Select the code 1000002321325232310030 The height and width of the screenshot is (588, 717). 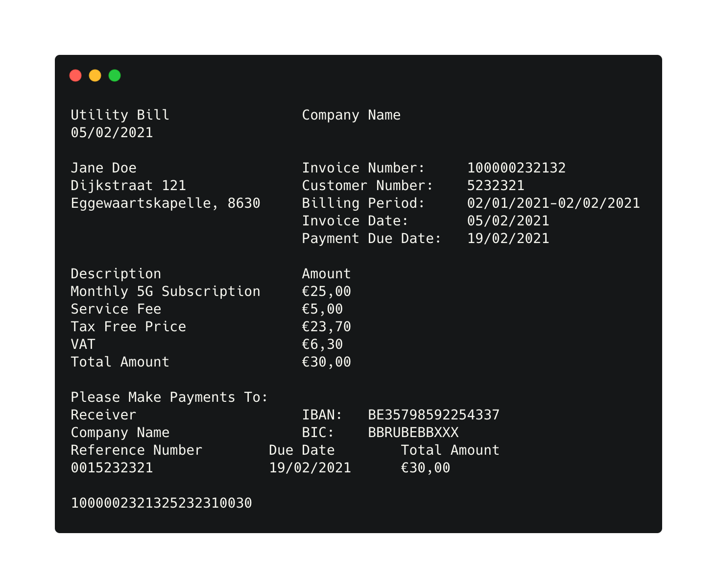[161, 503]
